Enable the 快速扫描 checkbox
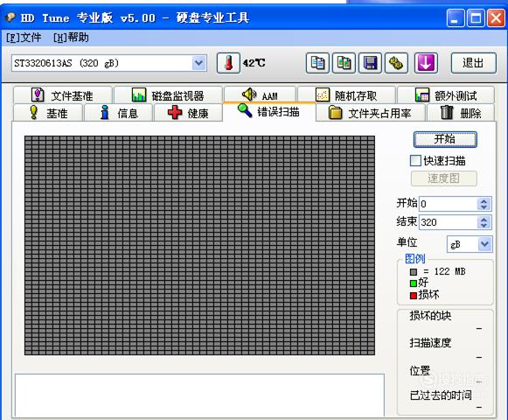Image resolution: width=508 pixels, height=420 pixels. [415, 160]
